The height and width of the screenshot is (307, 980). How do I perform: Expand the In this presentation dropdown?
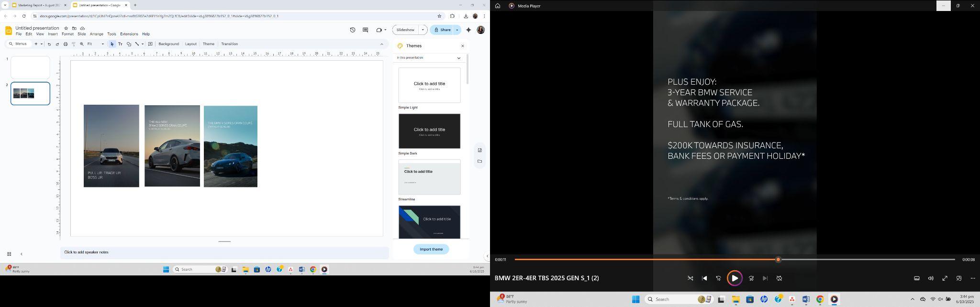click(x=458, y=58)
